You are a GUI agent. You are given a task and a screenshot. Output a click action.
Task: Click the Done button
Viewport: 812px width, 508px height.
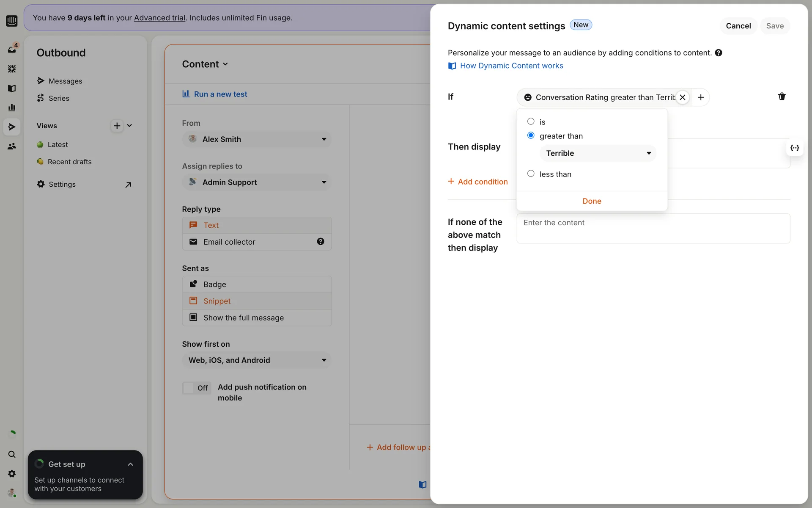coord(592,201)
